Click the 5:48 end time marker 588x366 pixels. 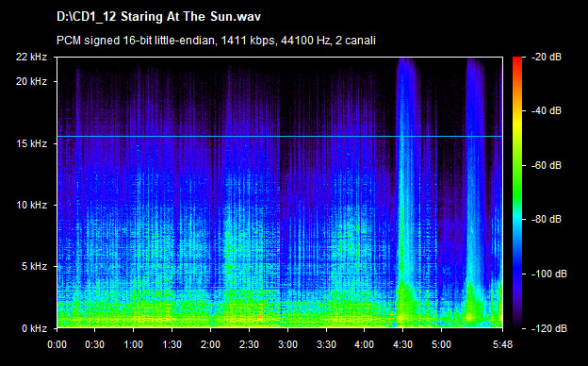click(502, 344)
